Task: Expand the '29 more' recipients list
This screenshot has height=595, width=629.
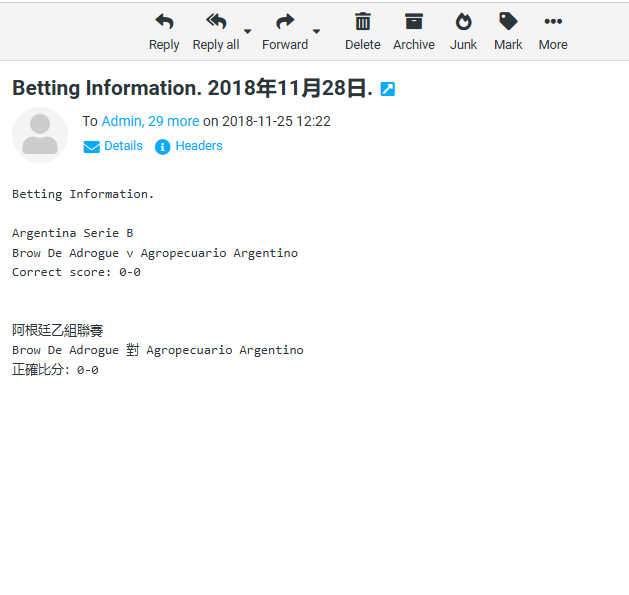Action: pyautogui.click(x=174, y=121)
